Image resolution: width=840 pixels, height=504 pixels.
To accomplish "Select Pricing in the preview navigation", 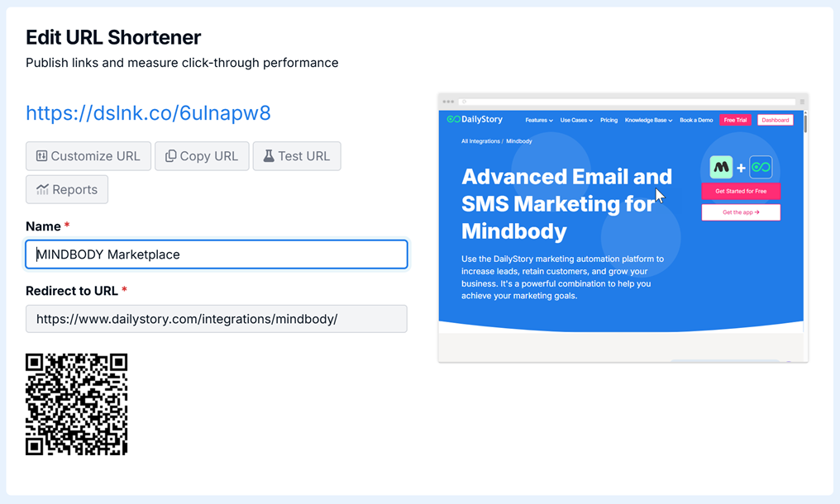I will point(609,121).
